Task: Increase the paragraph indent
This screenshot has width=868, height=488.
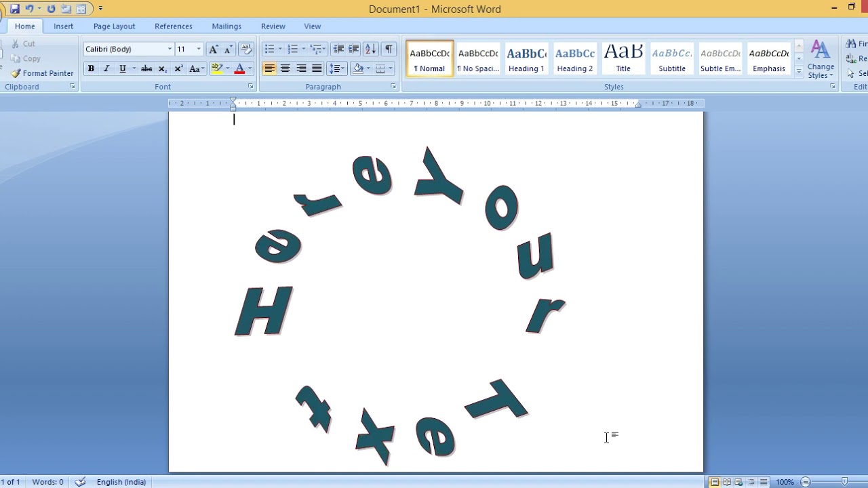Action: point(353,49)
